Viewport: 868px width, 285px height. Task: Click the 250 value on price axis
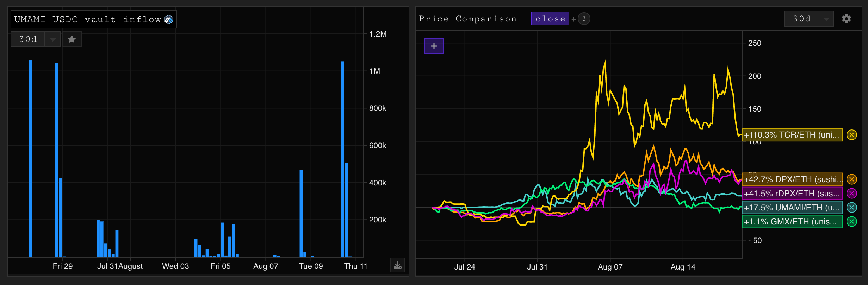(x=755, y=43)
